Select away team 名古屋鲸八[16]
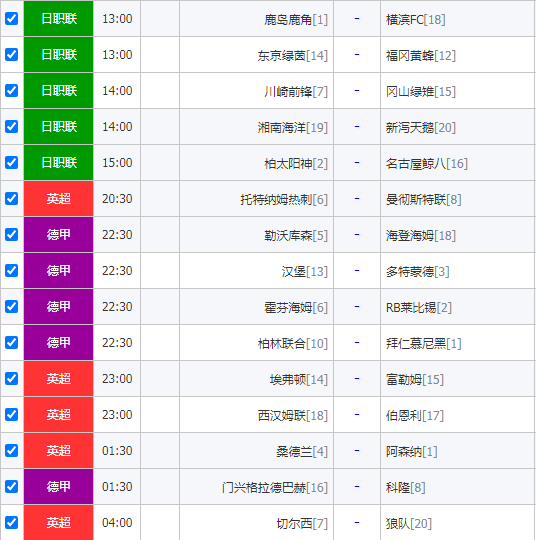The image size is (536, 540). pos(427,164)
